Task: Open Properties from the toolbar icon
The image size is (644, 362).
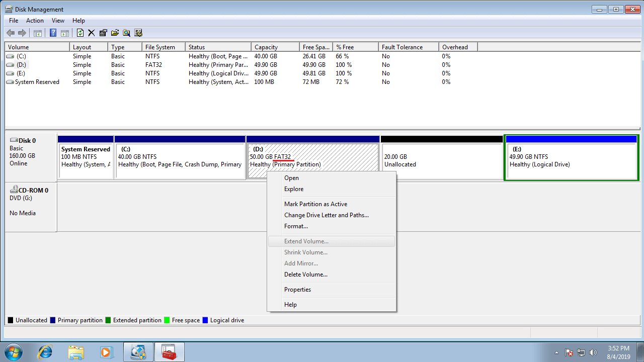Action: (103, 33)
